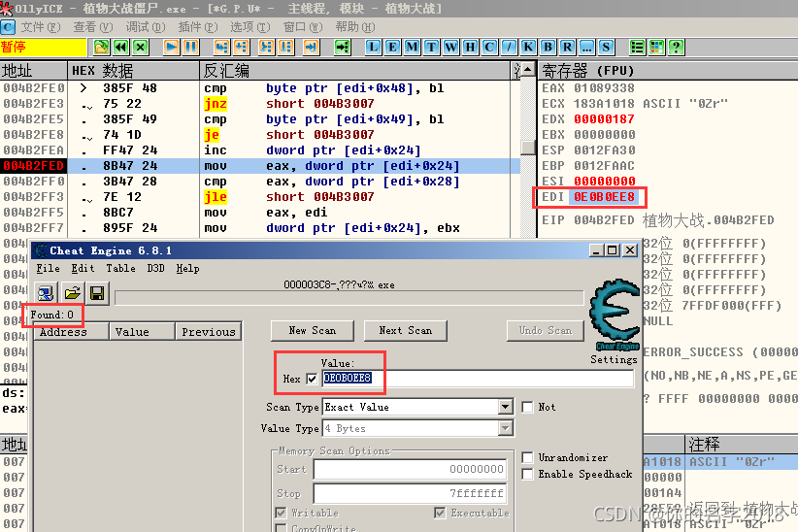
Task: Toggle the Hex checkbox
Action: click(x=312, y=379)
